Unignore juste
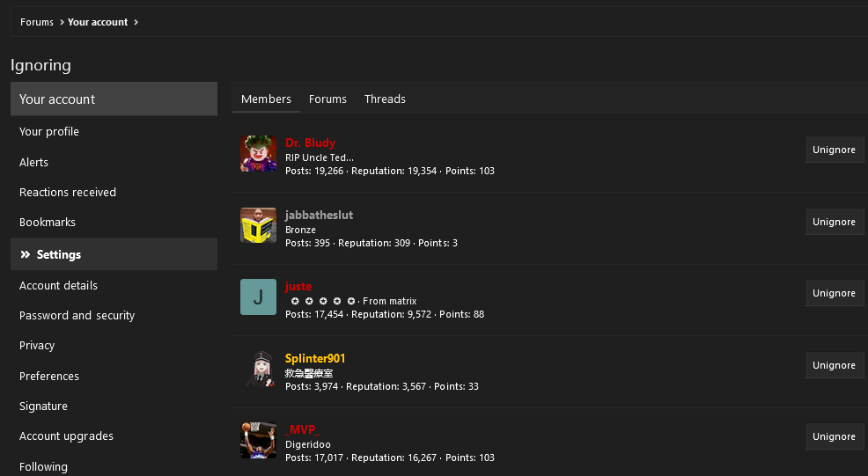Image resolution: width=868 pixels, height=476 pixels. coord(834,293)
